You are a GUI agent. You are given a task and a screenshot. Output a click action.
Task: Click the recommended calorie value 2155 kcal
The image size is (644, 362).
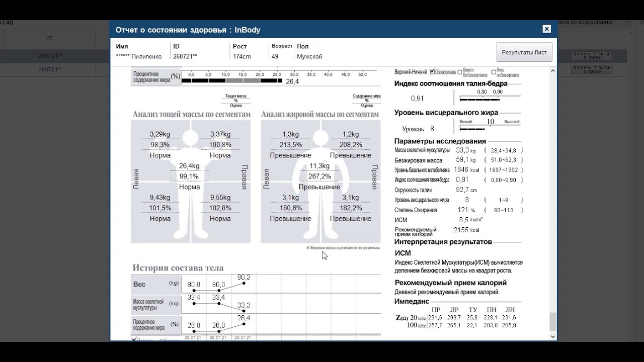[467, 230]
